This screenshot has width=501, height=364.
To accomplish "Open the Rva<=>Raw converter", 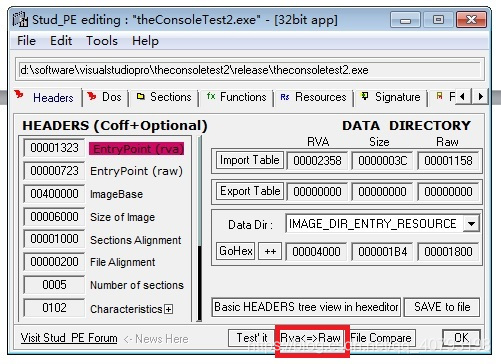I will [310, 338].
